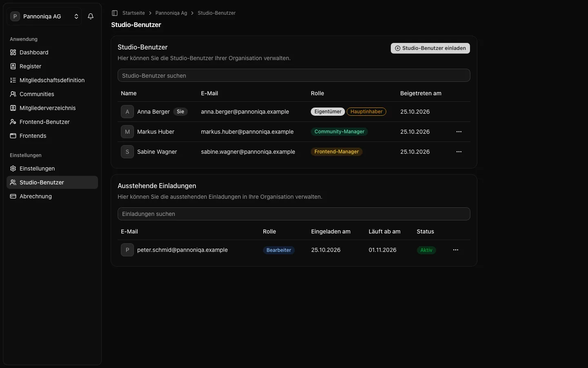Click the avatar for peter.schmid invitation
Image resolution: width=588 pixels, height=368 pixels.
coord(127,250)
